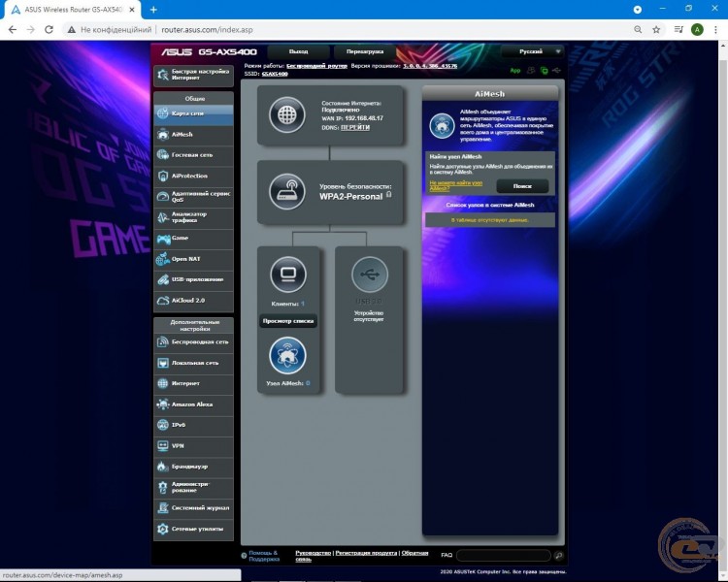Click the Сетевые утилиты gear icon

(x=162, y=529)
